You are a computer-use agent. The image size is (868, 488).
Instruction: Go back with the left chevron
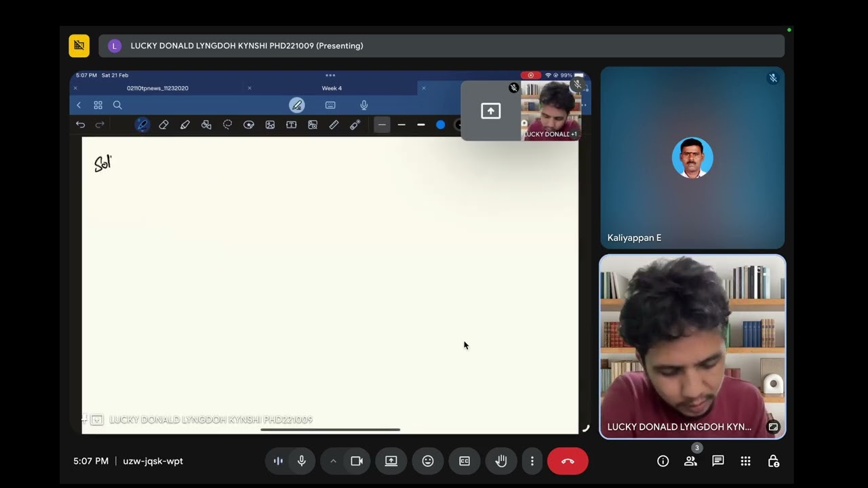79,105
